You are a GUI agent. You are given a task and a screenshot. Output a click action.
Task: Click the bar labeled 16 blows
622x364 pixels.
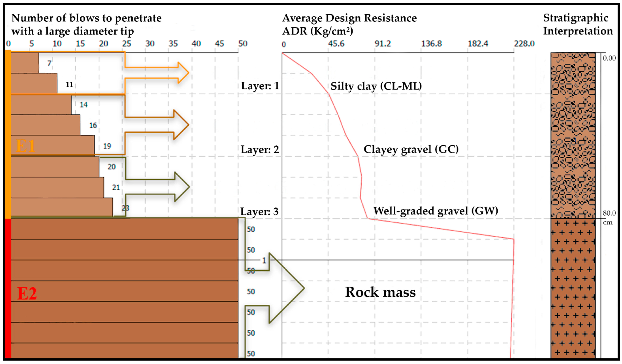[x=45, y=125]
